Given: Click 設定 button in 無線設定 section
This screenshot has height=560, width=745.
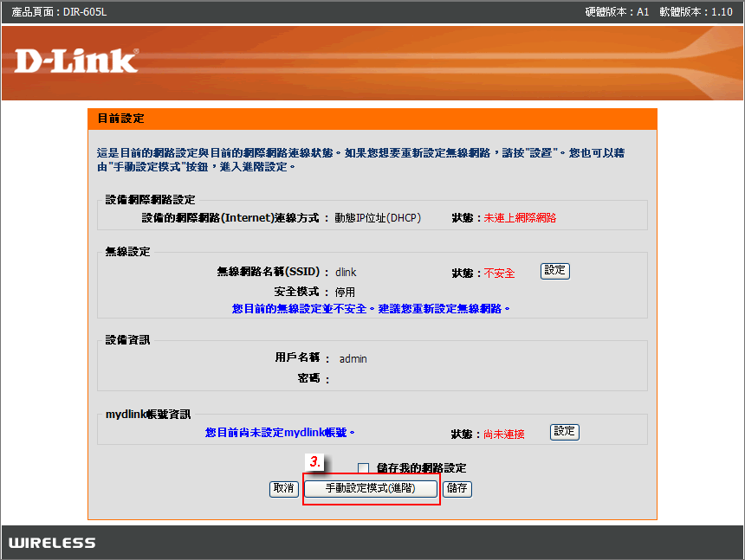Looking at the screenshot, I should [x=555, y=271].
